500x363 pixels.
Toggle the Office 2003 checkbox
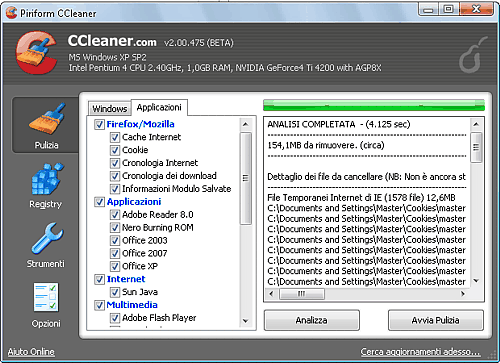coord(115,240)
